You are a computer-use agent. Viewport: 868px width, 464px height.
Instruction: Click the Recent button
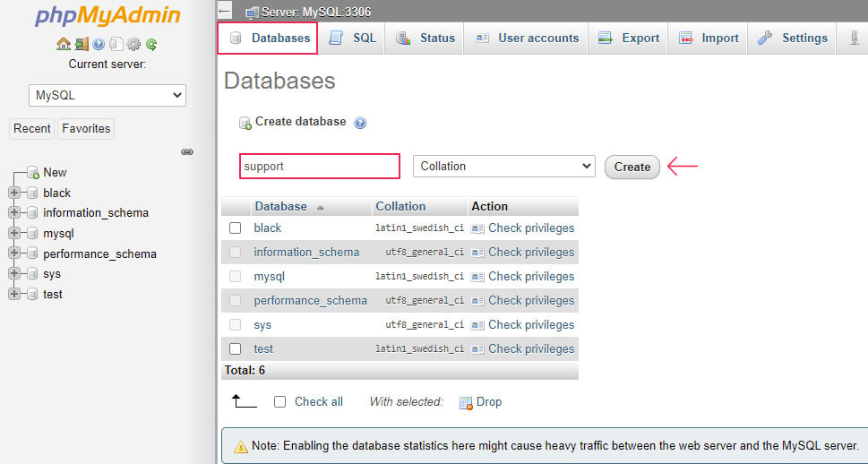point(31,128)
